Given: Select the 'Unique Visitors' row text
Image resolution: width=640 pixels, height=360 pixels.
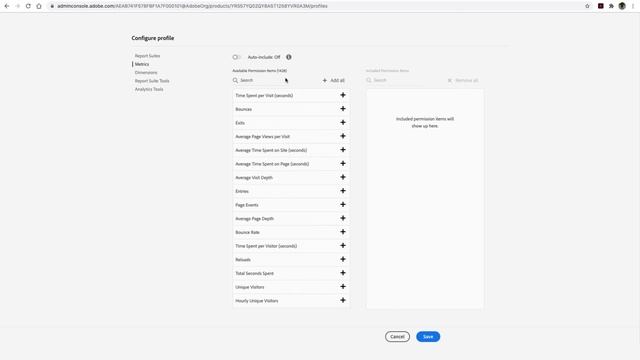Looking at the screenshot, I should 249,287.
